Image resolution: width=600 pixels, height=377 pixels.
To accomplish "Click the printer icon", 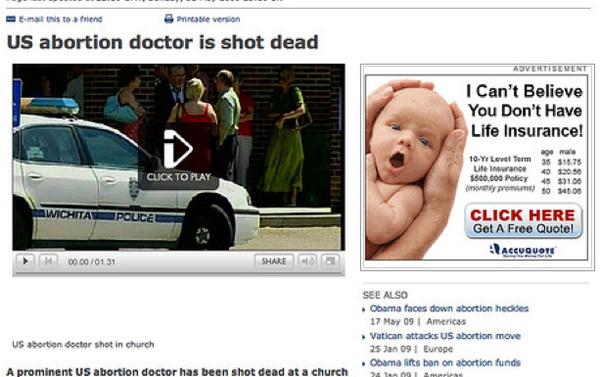I will coord(169,19).
